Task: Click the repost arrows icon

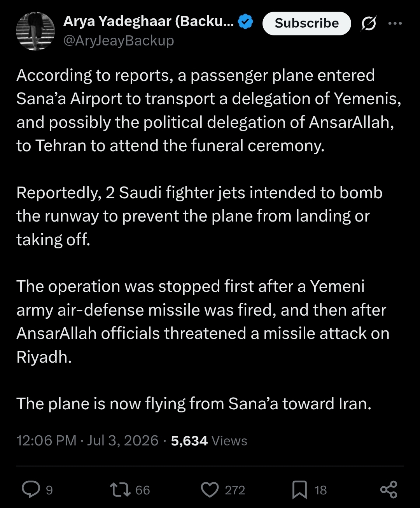Action: pyautogui.click(x=121, y=490)
